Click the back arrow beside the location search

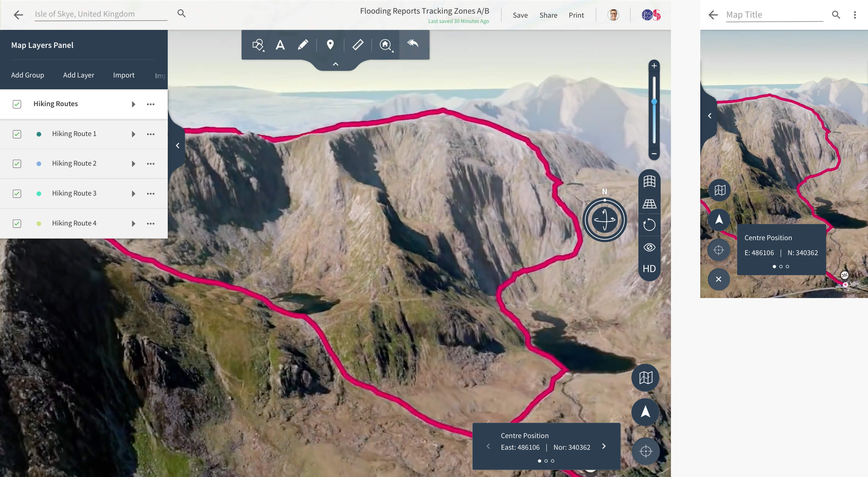tap(18, 15)
